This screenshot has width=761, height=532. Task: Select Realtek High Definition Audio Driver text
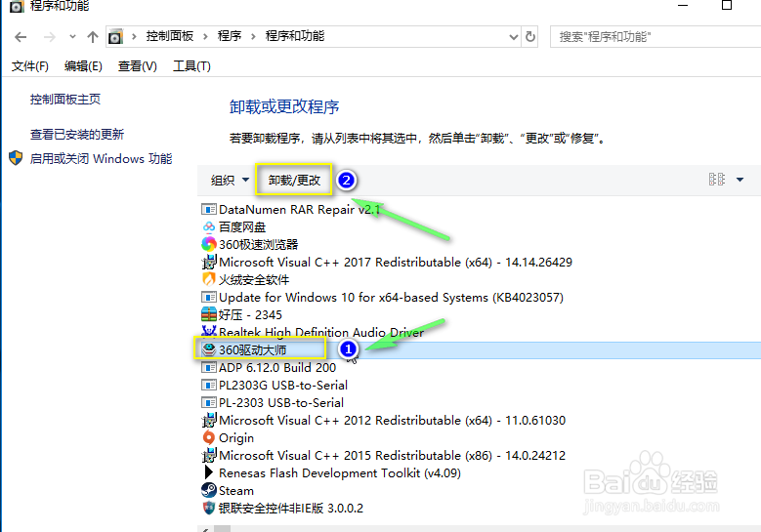pyautogui.click(x=321, y=332)
